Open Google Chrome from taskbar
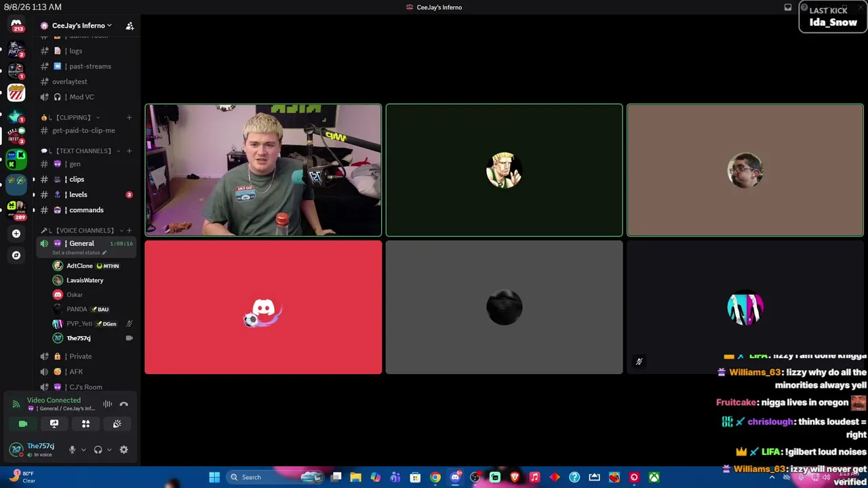Viewport: 868px width, 488px height. click(x=435, y=477)
